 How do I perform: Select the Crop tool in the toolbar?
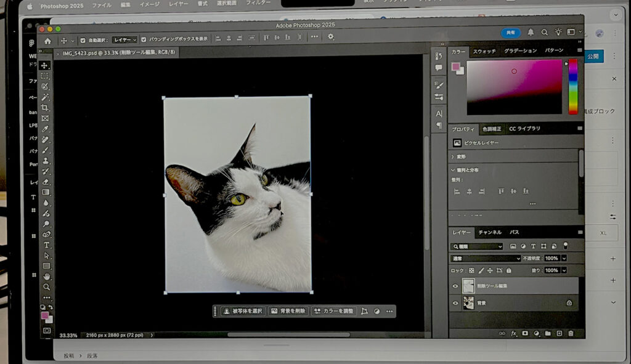pos(45,108)
